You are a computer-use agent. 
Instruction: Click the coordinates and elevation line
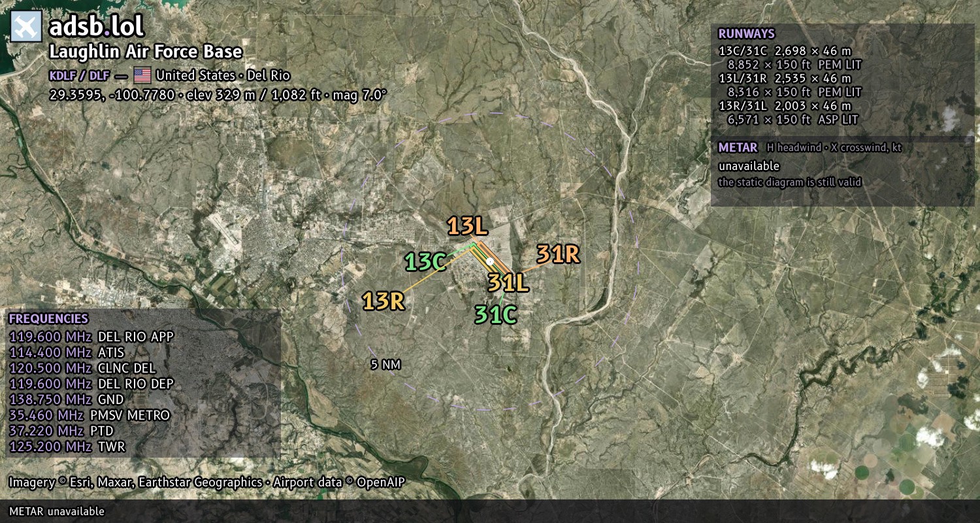click(218, 94)
